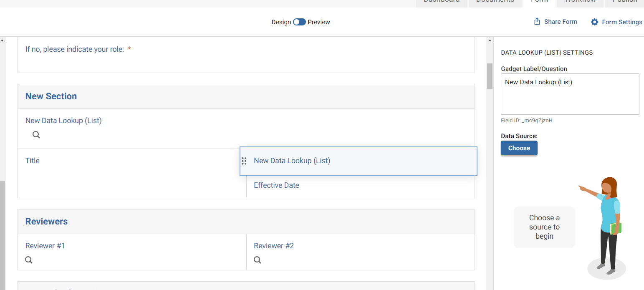Click inside the Gadget Label/Question text box
The image size is (644, 290).
(569, 94)
